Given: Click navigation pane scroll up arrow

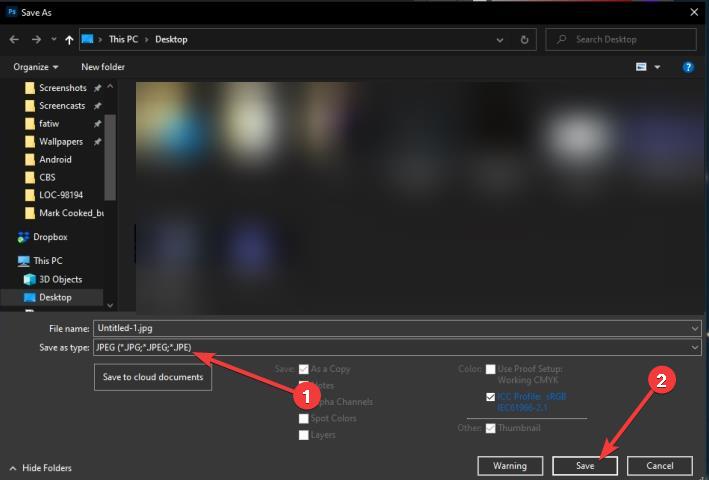Looking at the screenshot, I should coord(110,86).
